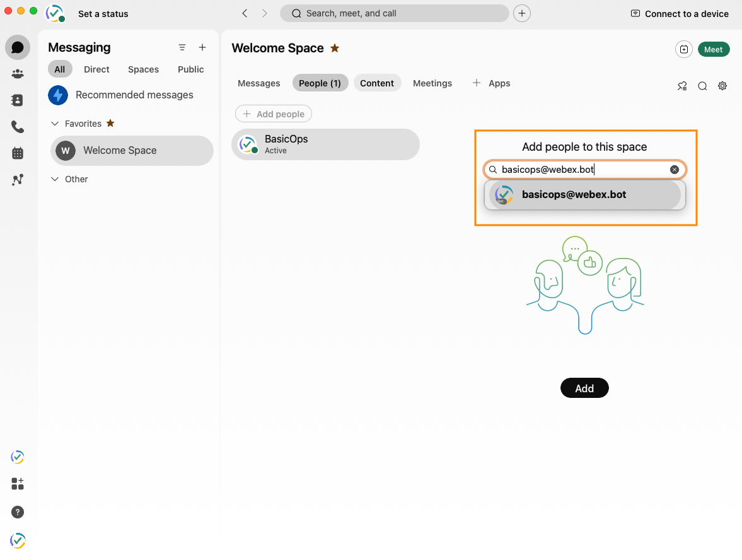742x560 pixels.
Task: Set filter to Direct conversations
Action: (x=96, y=69)
